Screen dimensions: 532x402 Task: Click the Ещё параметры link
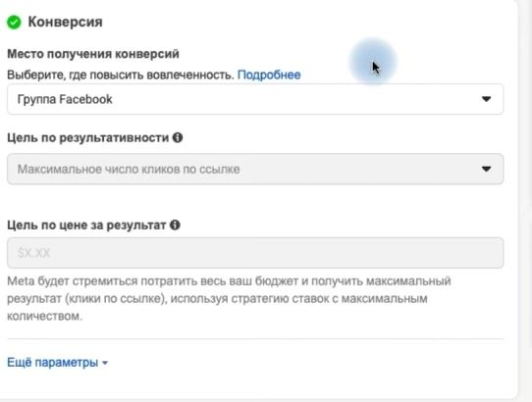(x=53, y=363)
